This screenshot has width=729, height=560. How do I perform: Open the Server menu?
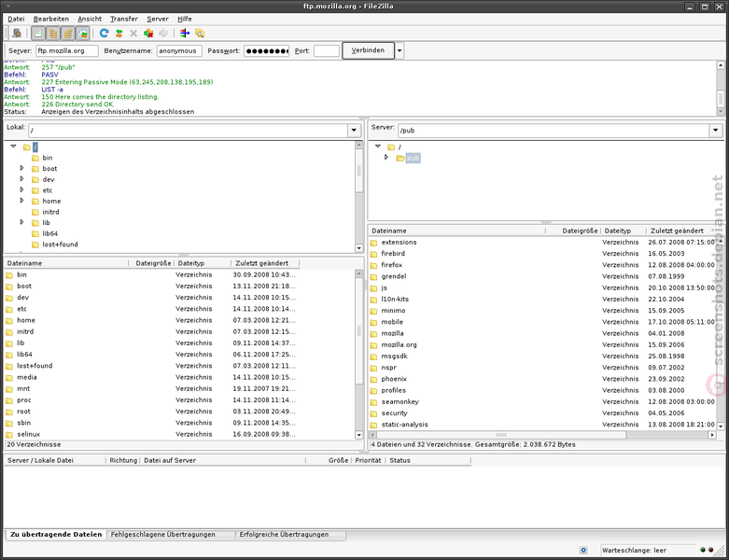pyautogui.click(x=158, y=19)
